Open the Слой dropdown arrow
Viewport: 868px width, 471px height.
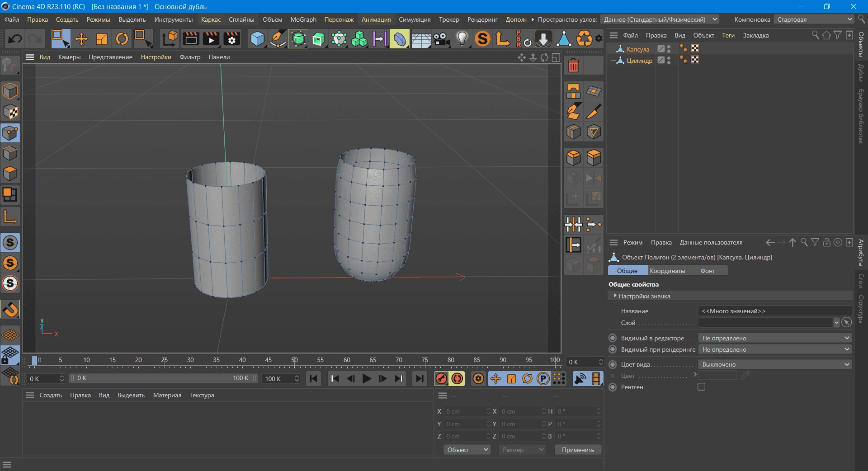[836, 322]
